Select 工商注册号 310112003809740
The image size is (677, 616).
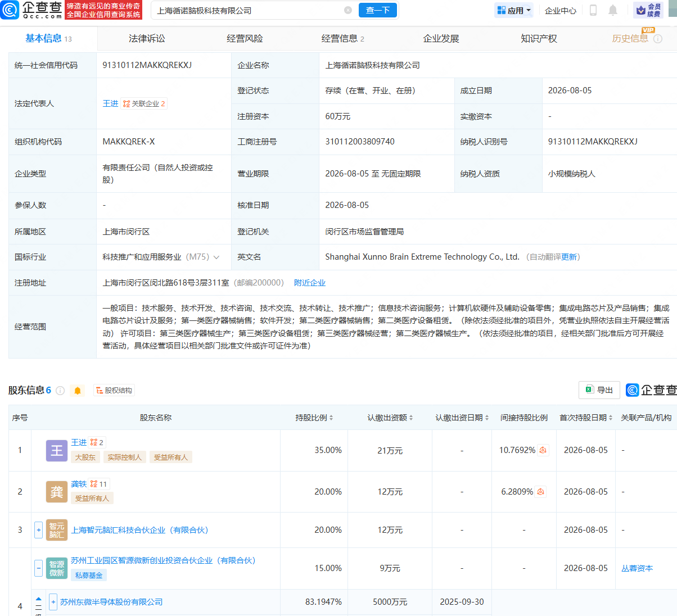tap(360, 142)
